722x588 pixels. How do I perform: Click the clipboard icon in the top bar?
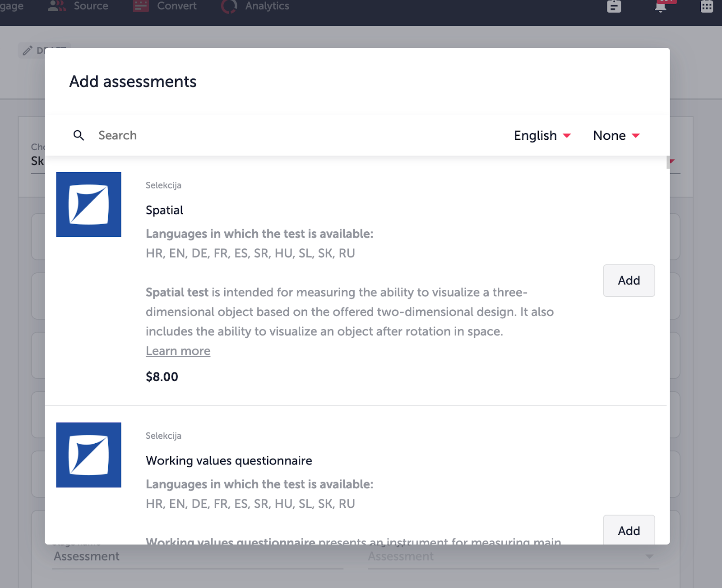point(614,7)
